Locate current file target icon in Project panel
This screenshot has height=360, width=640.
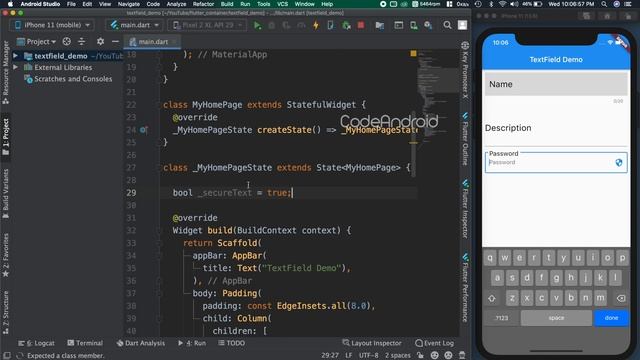[x=67, y=42]
